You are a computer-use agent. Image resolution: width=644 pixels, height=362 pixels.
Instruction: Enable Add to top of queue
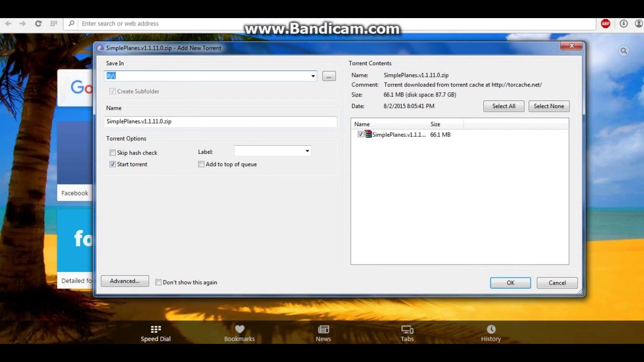(201, 164)
